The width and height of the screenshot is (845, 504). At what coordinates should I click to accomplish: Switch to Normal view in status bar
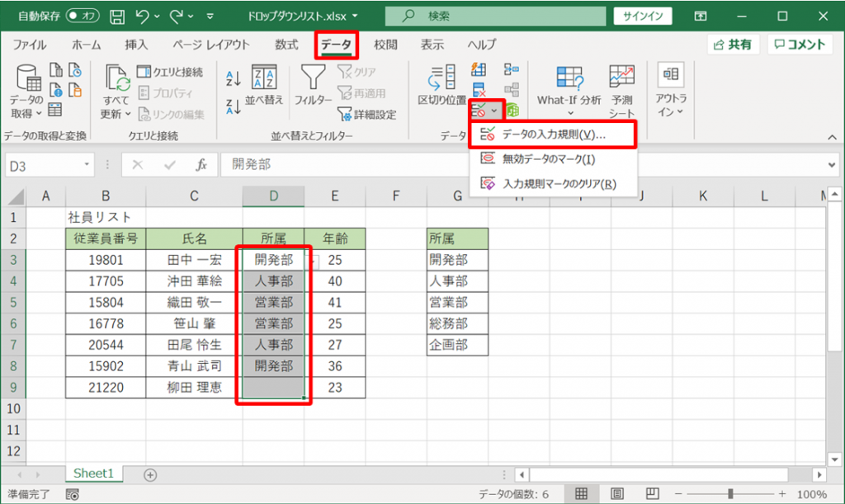581,494
